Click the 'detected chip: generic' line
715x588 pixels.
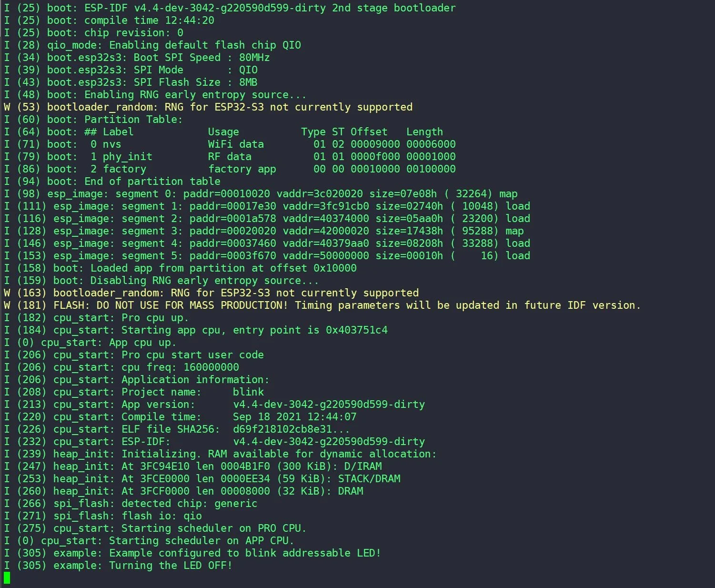point(189,504)
